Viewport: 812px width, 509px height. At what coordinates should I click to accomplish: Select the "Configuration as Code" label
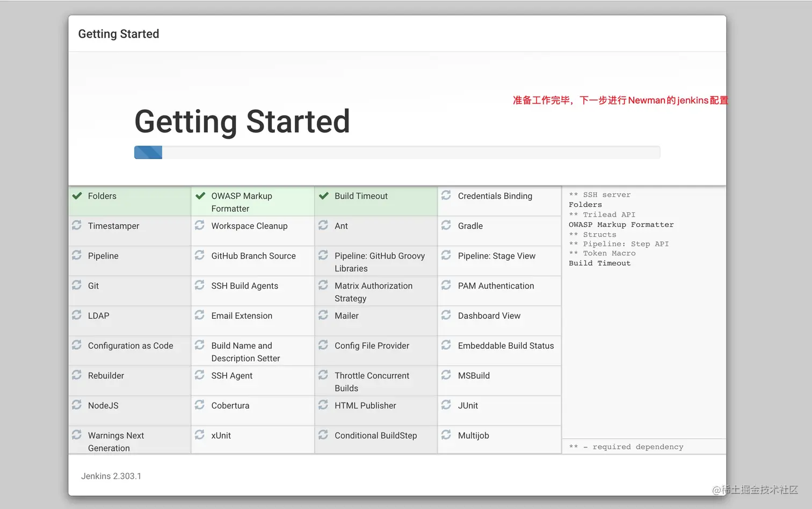click(x=130, y=346)
